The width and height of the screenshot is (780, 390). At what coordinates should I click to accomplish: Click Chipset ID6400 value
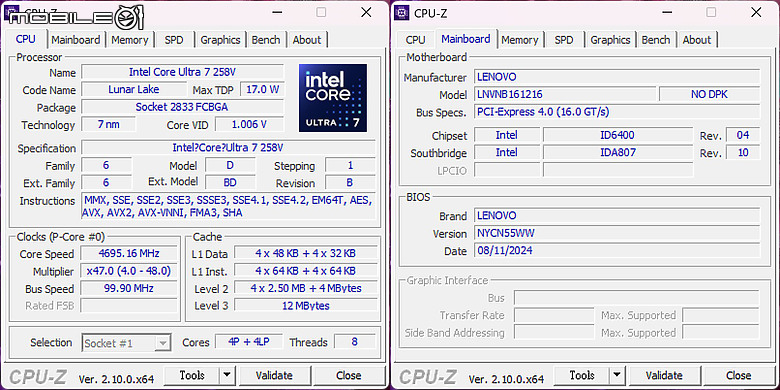[618, 135]
